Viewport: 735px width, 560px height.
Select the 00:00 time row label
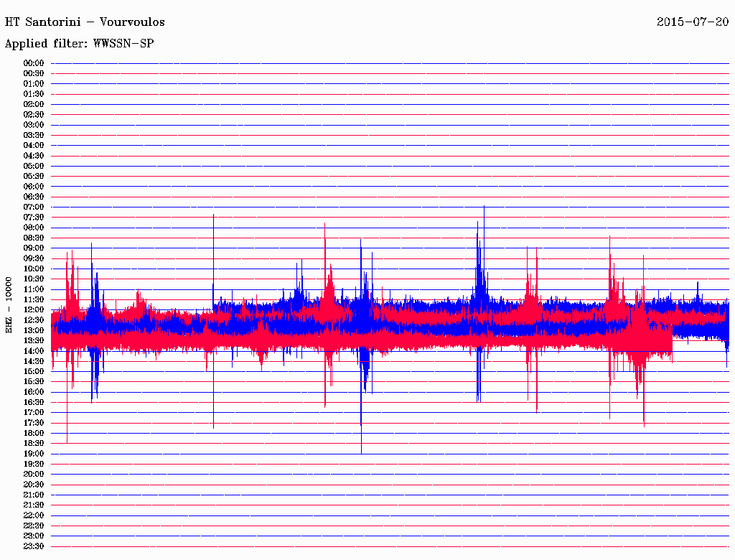click(34, 63)
